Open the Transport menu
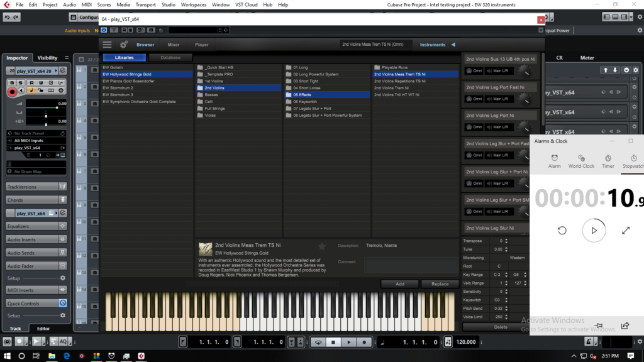 [x=145, y=4]
